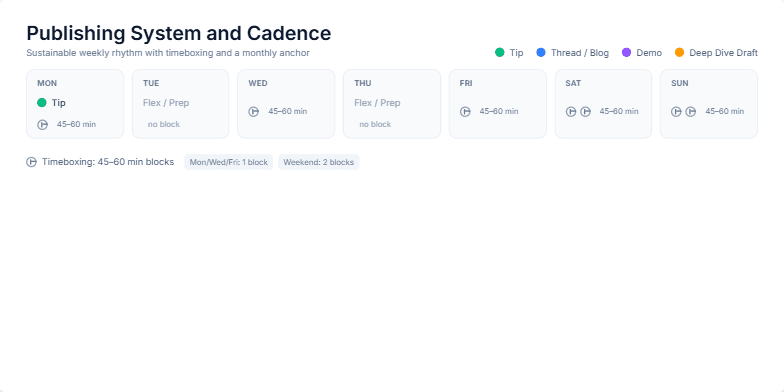Click 45–60 min text in SAT card
Image resolution: width=784 pixels, height=392 pixels.
[619, 111]
